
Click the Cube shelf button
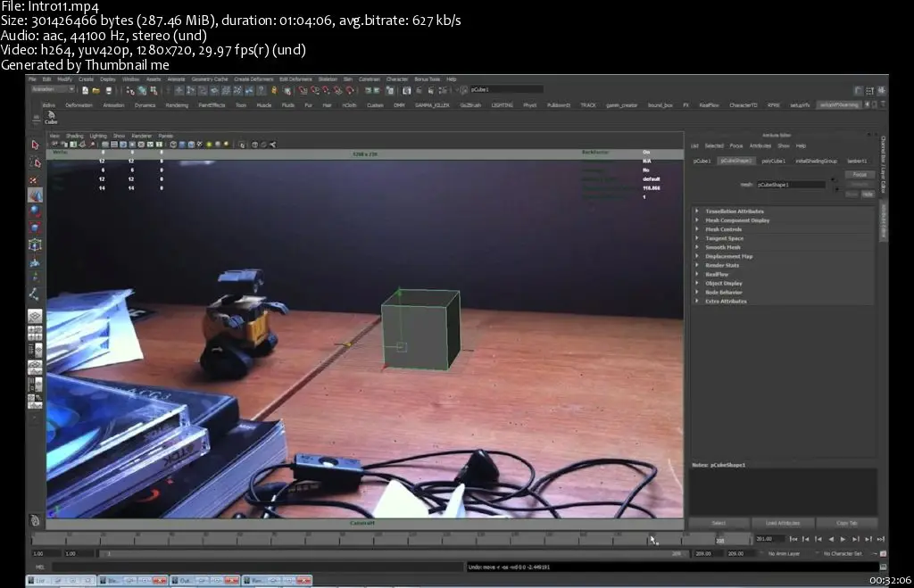point(51,117)
